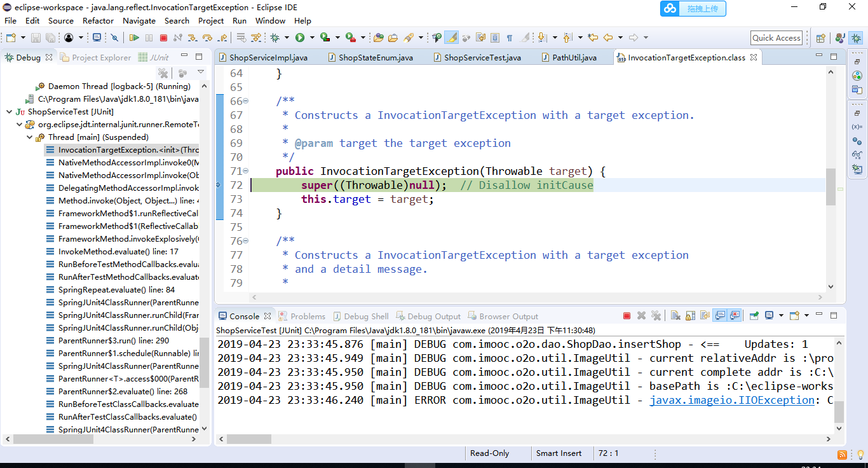The image size is (868, 468).
Task: Click Remove All Terminated Launches in Debug view
Action: pyautogui.click(x=163, y=73)
